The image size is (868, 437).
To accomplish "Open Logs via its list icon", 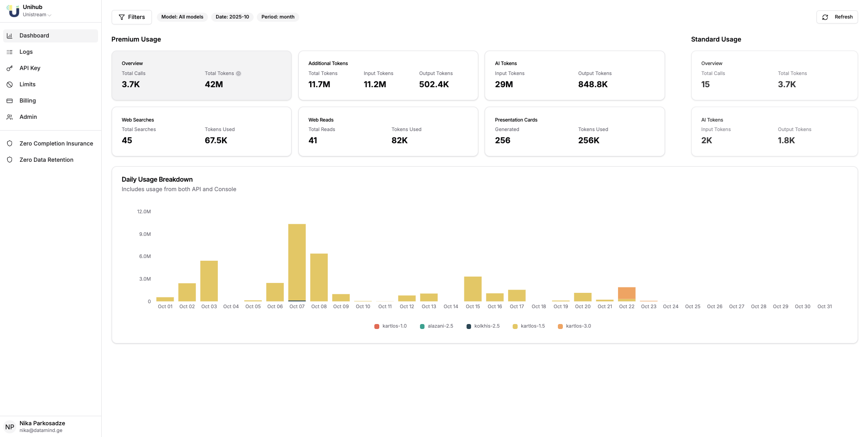I will (x=9, y=52).
